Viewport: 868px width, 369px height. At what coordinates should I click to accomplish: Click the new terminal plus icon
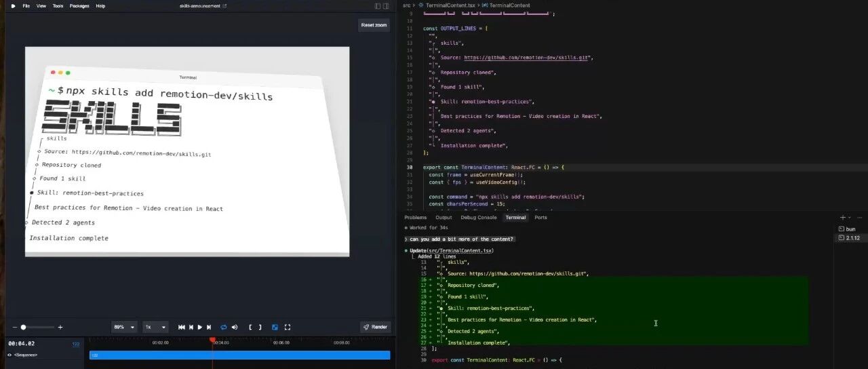click(843, 218)
